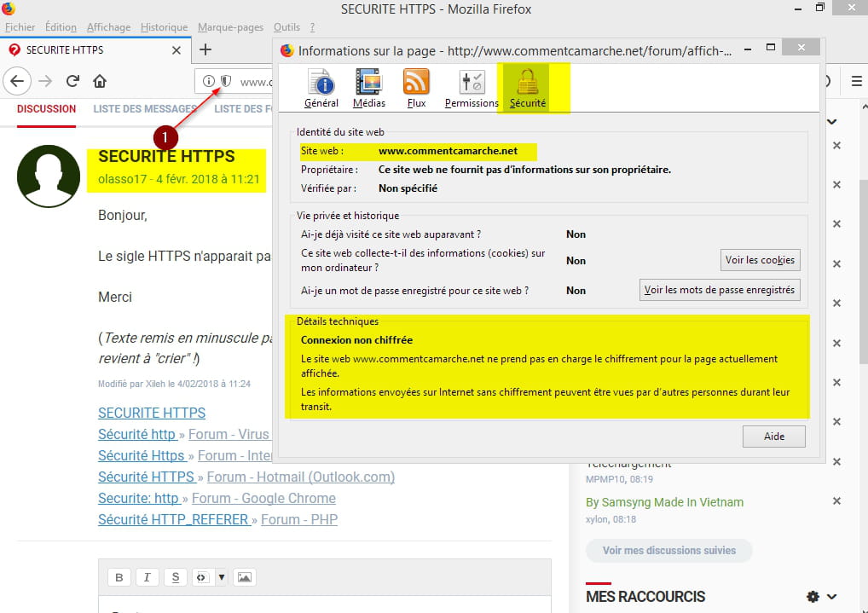Viewport: 868px width, 613px height.
Task: Click the page vertical scrollbar
Action: click(863, 271)
